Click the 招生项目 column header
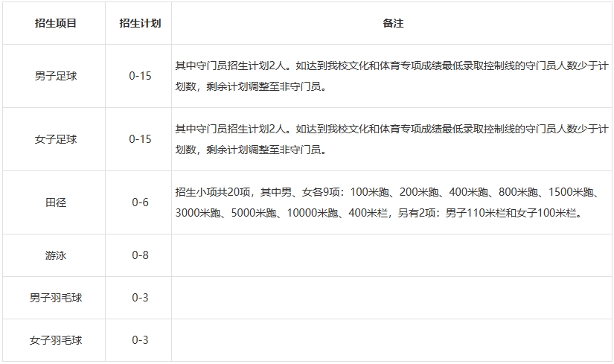Viewport: 614px width, 364px height. pyautogui.click(x=55, y=23)
